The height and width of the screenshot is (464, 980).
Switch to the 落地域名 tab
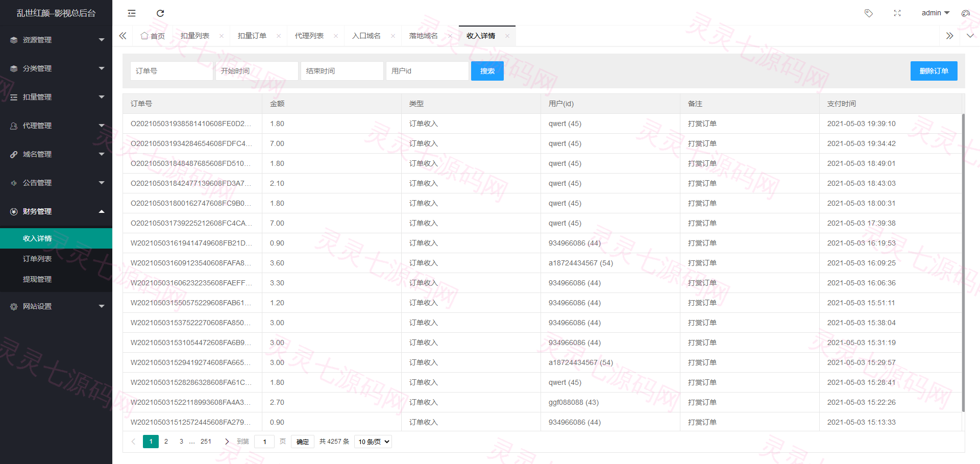424,36
